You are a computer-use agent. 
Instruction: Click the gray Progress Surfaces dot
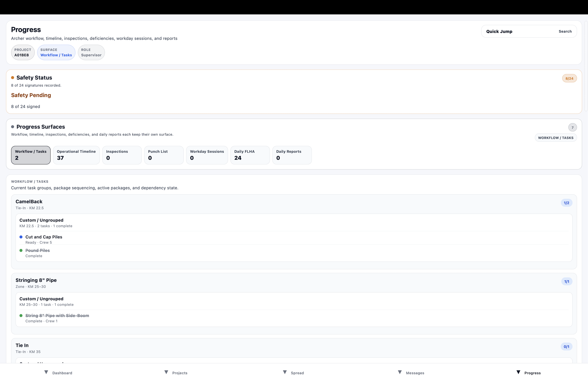pyautogui.click(x=13, y=127)
